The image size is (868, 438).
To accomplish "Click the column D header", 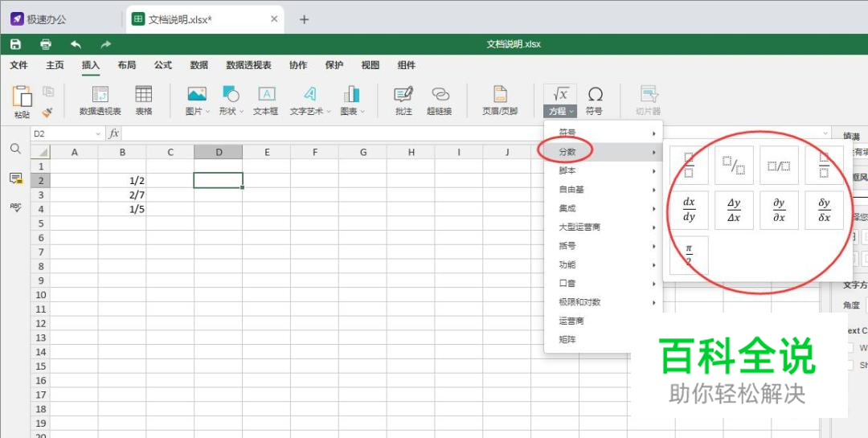I will pyautogui.click(x=218, y=152).
